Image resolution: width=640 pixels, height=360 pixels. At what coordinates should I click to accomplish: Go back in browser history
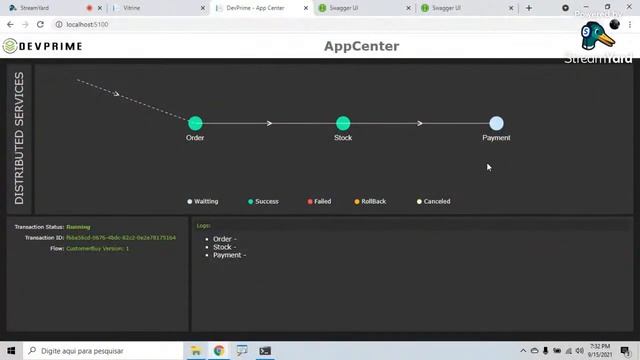click(x=10, y=24)
